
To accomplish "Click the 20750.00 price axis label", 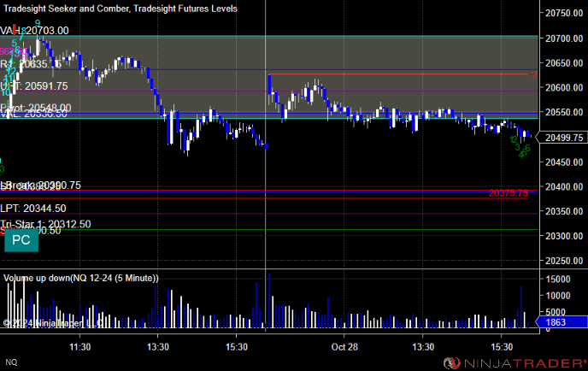I will click(564, 13).
